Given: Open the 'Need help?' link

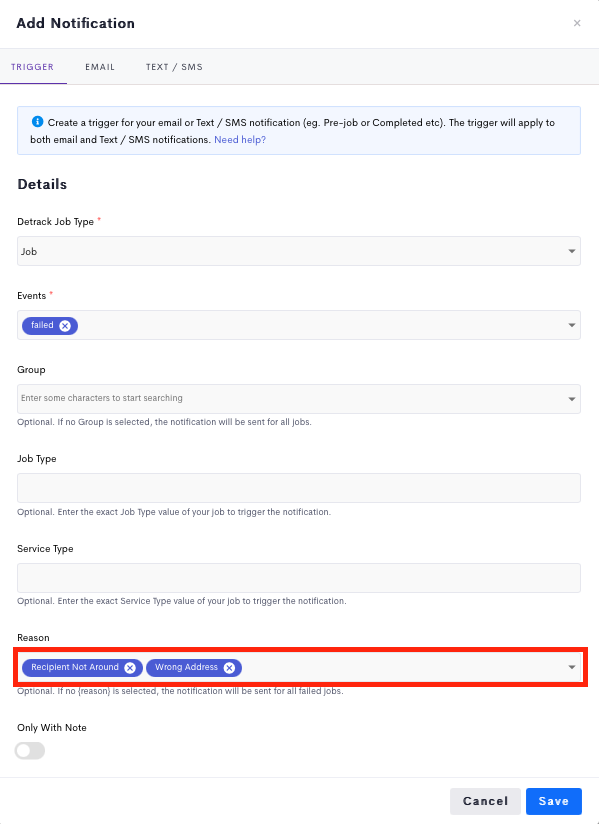Looking at the screenshot, I should click(240, 140).
